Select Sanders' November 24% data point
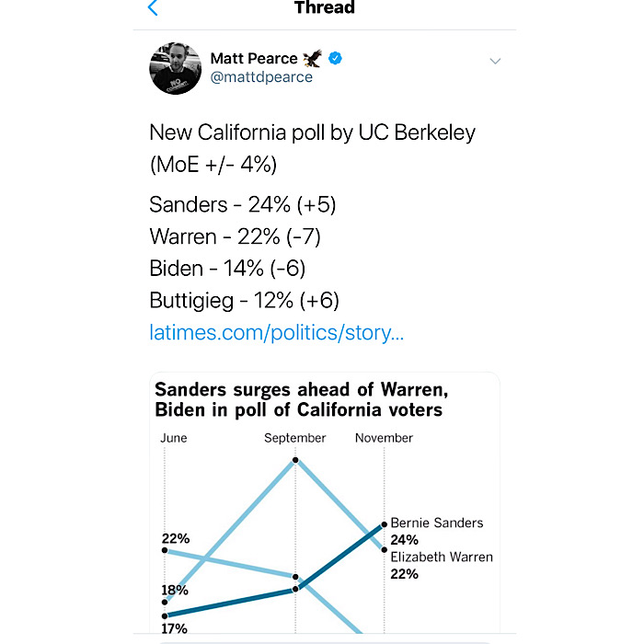This screenshot has height=644, width=644. pyautogui.click(x=384, y=524)
